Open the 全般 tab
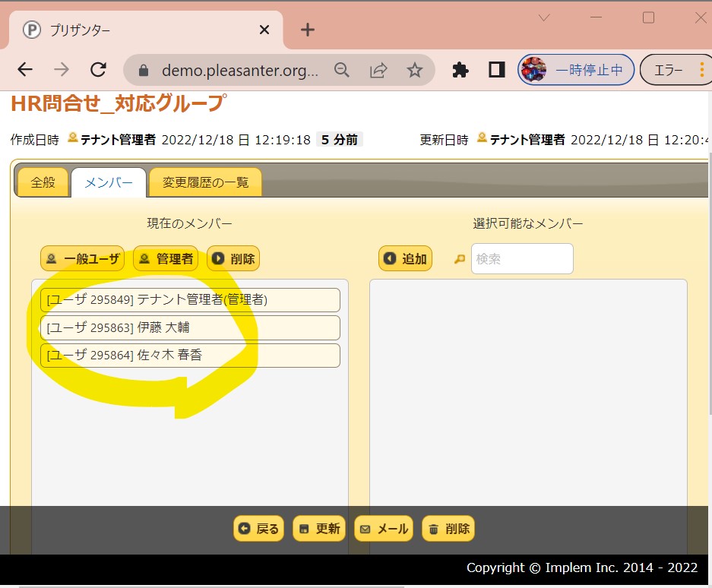Image resolution: width=712 pixels, height=588 pixels. (43, 182)
